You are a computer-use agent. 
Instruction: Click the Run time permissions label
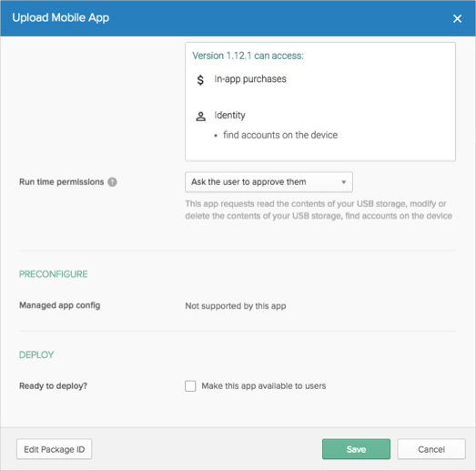point(61,181)
